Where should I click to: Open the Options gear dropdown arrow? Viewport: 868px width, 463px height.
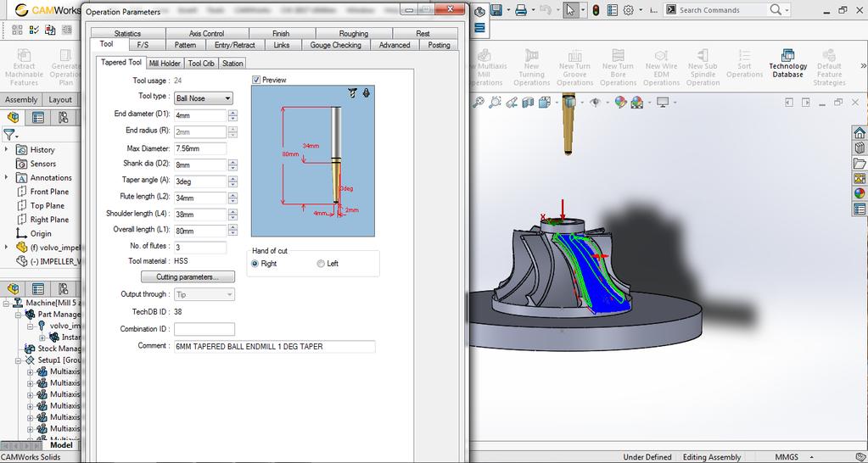(641, 10)
